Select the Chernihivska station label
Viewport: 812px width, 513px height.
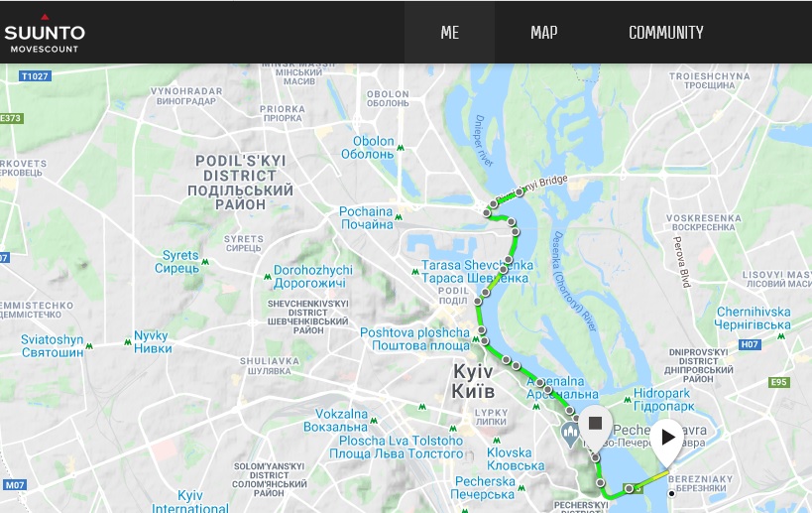coord(753,319)
